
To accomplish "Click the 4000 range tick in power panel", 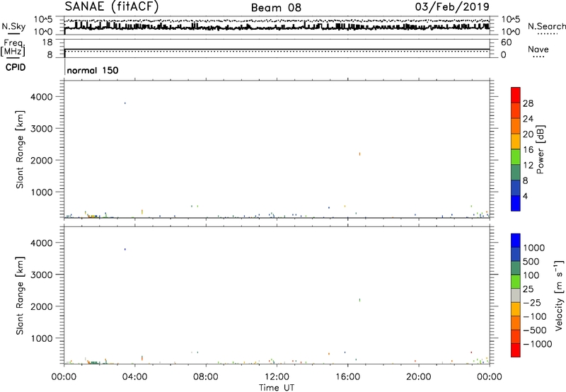I will (x=42, y=97).
